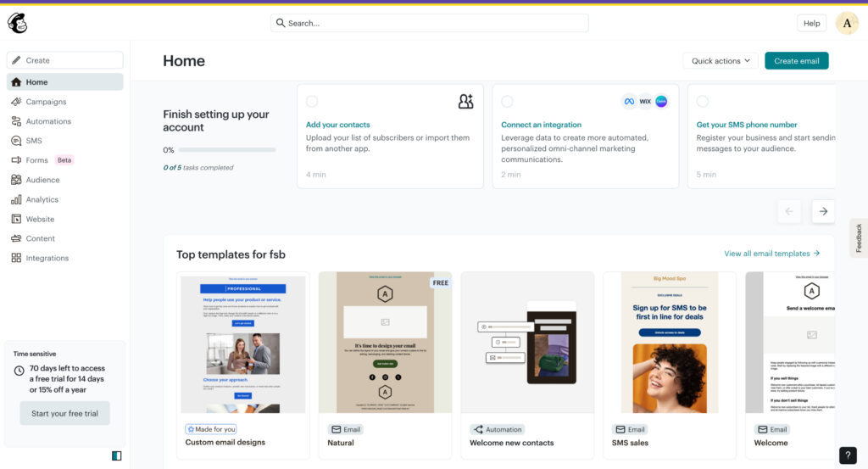868x469 pixels.
Task: Open the help question mark widget
Action: click(848, 455)
